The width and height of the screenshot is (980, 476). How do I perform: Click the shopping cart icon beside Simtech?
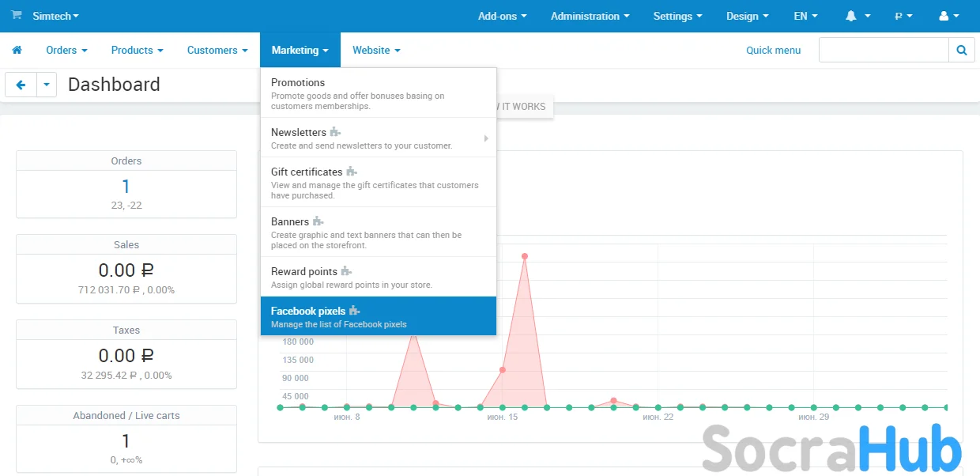pyautogui.click(x=17, y=15)
